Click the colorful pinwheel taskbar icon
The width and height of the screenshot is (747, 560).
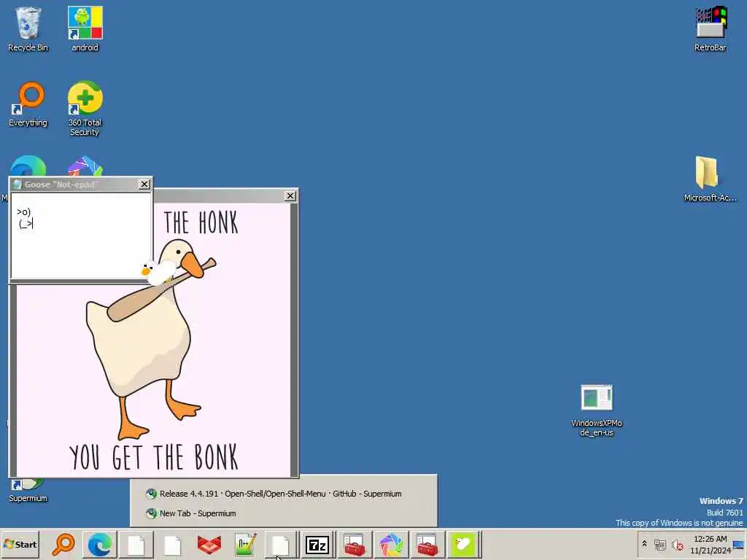(x=391, y=544)
